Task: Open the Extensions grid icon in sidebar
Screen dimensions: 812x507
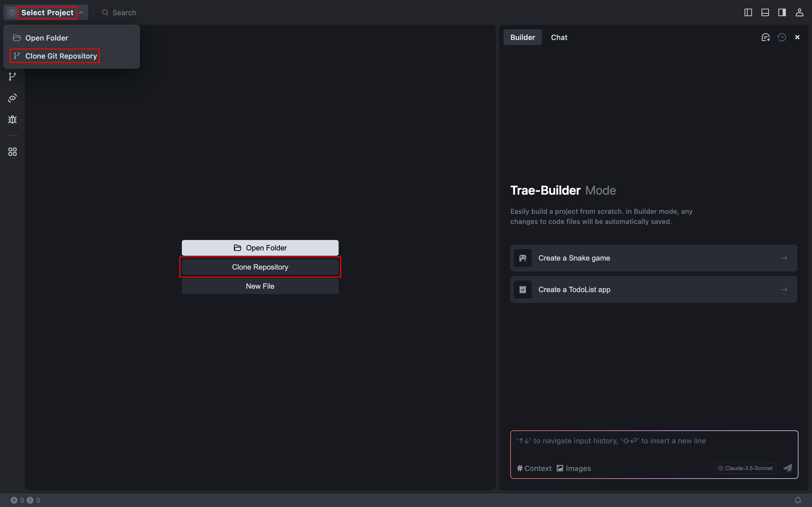Action: [12, 152]
